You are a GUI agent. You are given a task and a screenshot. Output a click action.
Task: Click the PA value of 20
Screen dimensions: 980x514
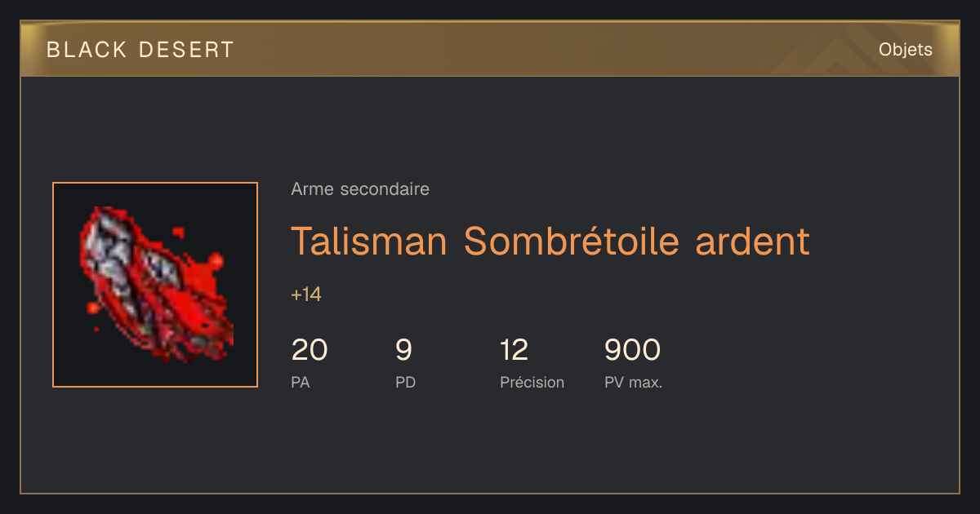coord(310,350)
